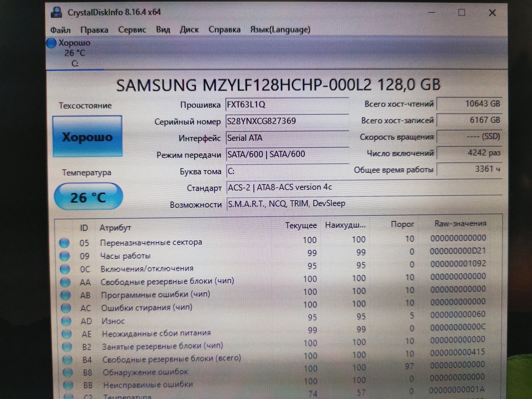Select row Включения/отключения
Image resolution: width=532 pixels, height=399 pixels.
click(x=273, y=267)
